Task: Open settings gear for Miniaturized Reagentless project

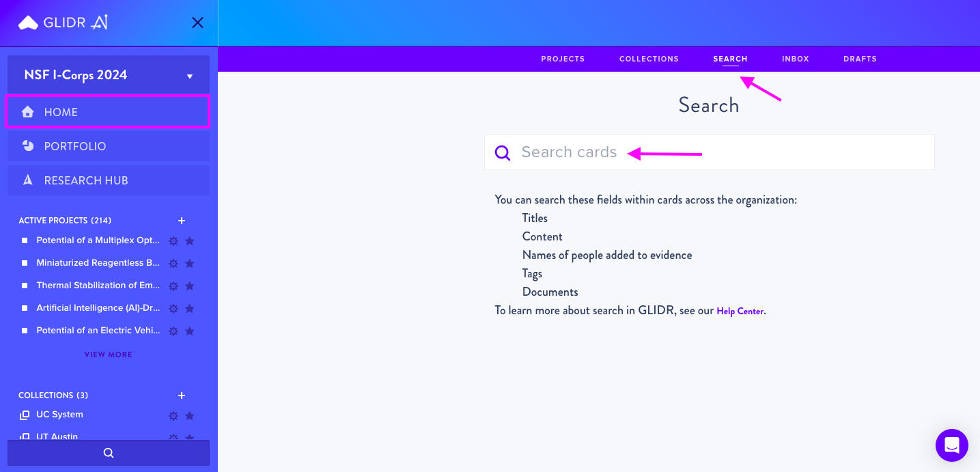Action: click(173, 263)
